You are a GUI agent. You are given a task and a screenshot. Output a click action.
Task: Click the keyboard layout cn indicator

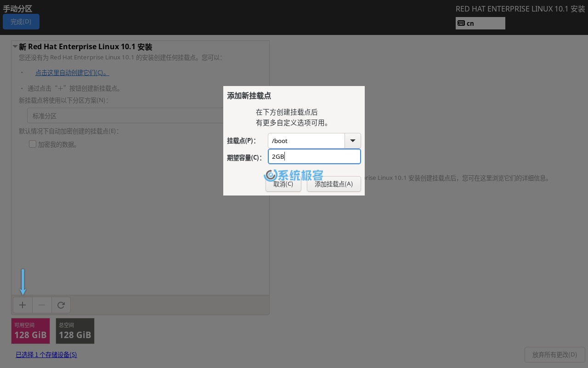(x=480, y=23)
